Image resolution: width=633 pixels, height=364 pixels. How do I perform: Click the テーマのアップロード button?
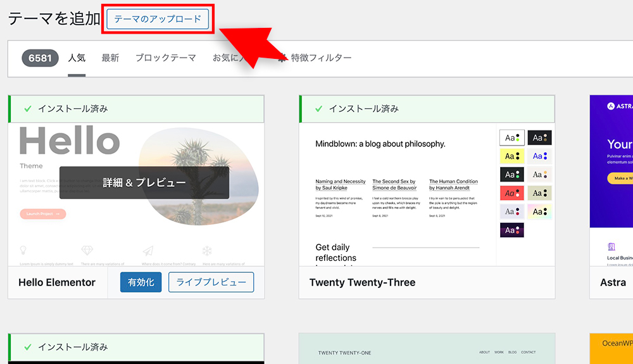(x=158, y=19)
